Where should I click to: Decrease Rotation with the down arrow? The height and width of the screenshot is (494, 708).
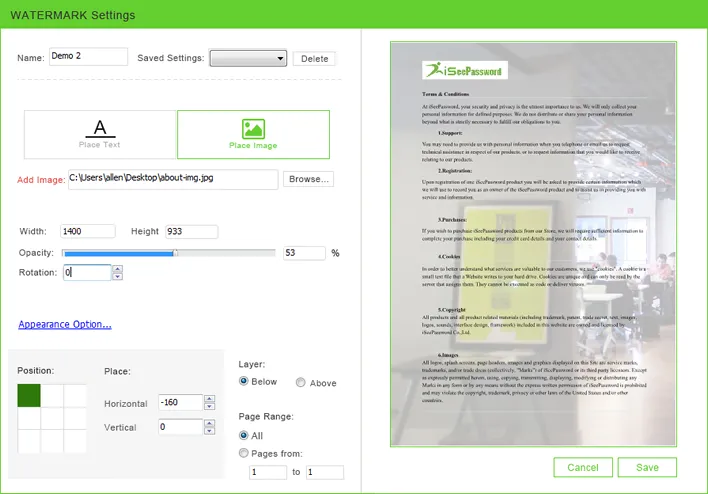click(x=117, y=276)
